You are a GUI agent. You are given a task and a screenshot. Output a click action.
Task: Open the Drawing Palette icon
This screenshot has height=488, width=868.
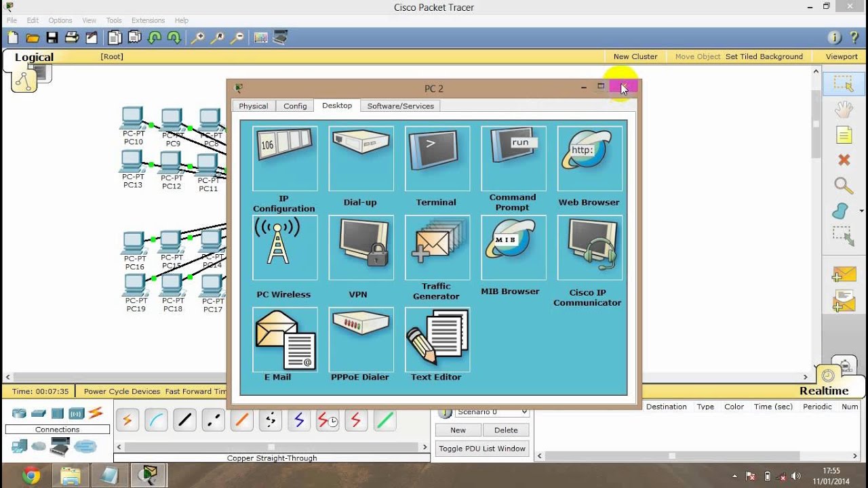pyautogui.click(x=260, y=38)
